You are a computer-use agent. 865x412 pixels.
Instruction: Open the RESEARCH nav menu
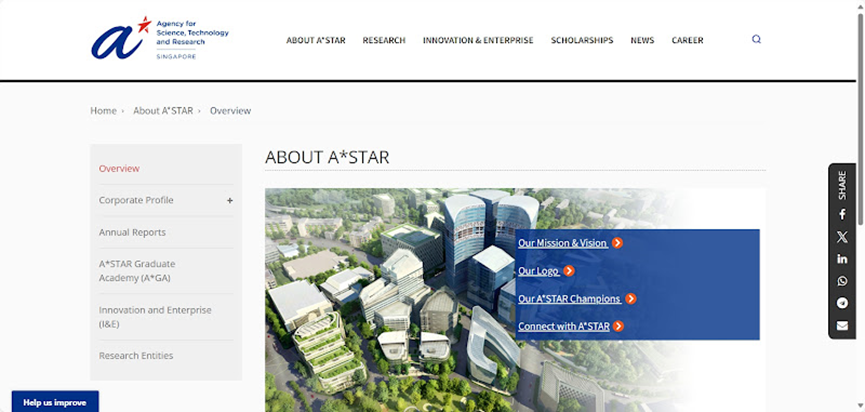pos(384,41)
